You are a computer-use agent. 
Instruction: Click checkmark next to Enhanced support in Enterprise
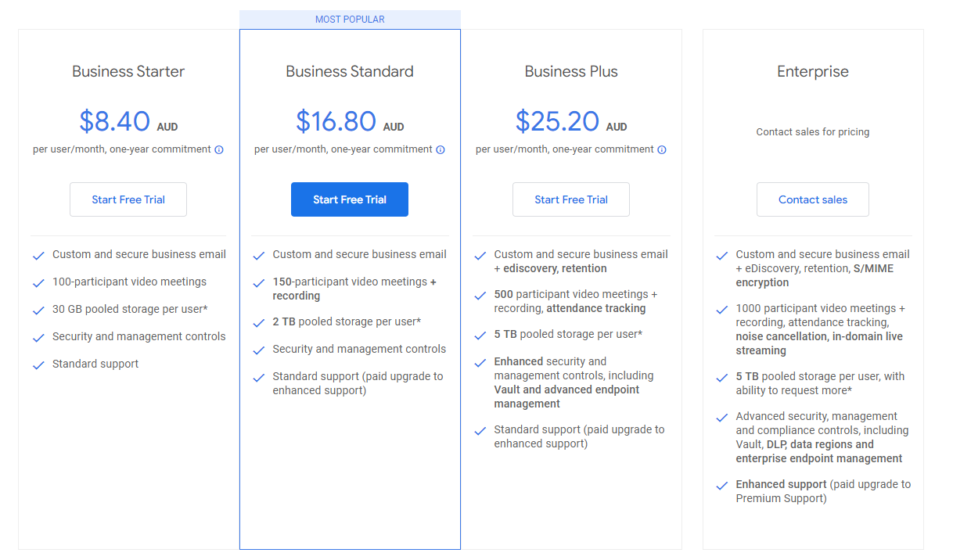coord(722,486)
